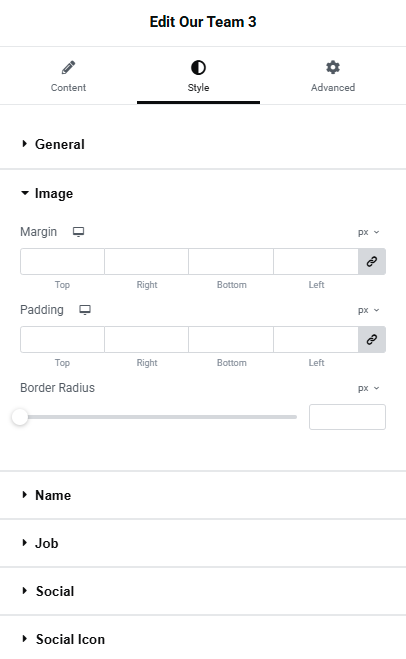Open Border Radius px unit dropdown
The image size is (406, 659).
point(369,388)
